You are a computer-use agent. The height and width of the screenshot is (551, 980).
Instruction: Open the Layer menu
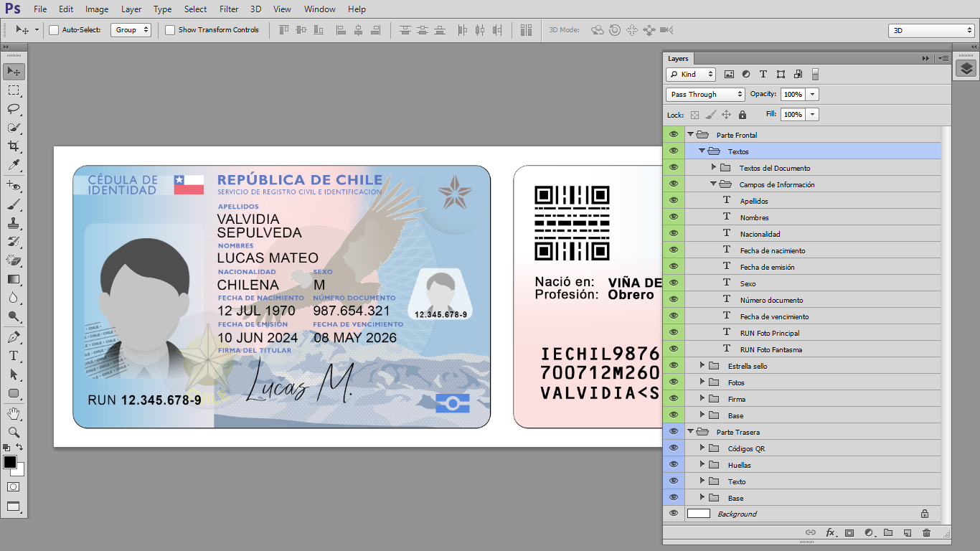click(131, 9)
